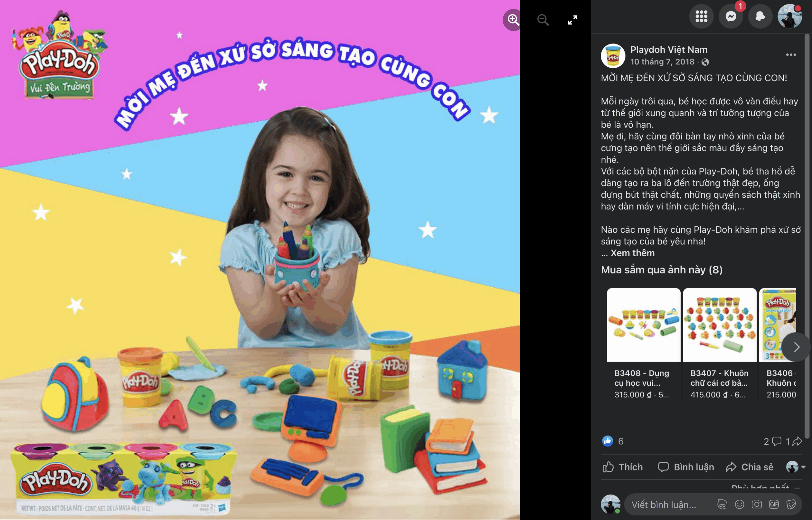
Task: Open the notifications bell
Action: point(760,16)
